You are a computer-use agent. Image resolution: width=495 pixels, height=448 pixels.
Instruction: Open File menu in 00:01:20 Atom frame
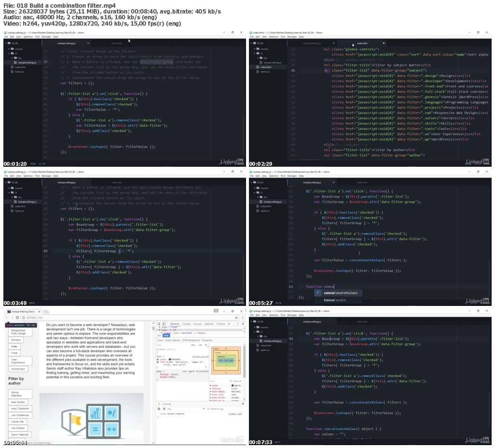tap(6, 37)
